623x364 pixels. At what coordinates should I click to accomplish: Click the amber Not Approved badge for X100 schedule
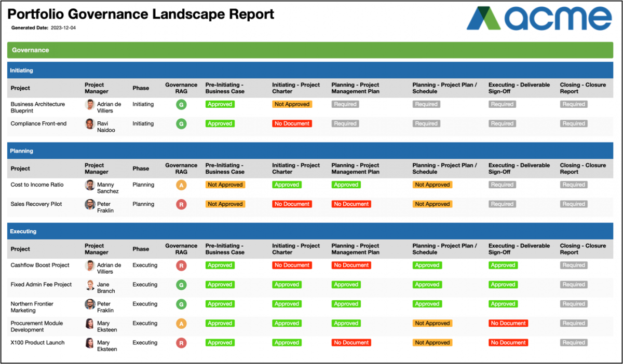[432, 342]
